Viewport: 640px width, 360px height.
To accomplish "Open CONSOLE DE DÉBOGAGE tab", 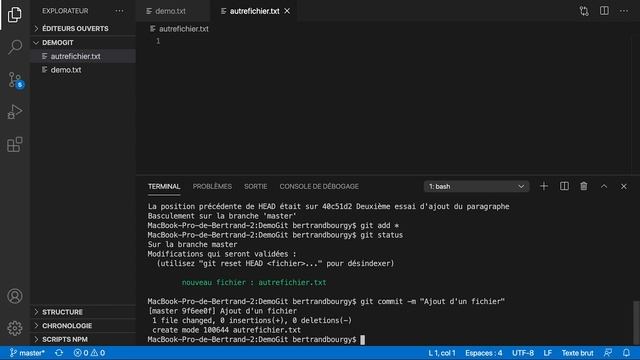I will click(x=319, y=187).
